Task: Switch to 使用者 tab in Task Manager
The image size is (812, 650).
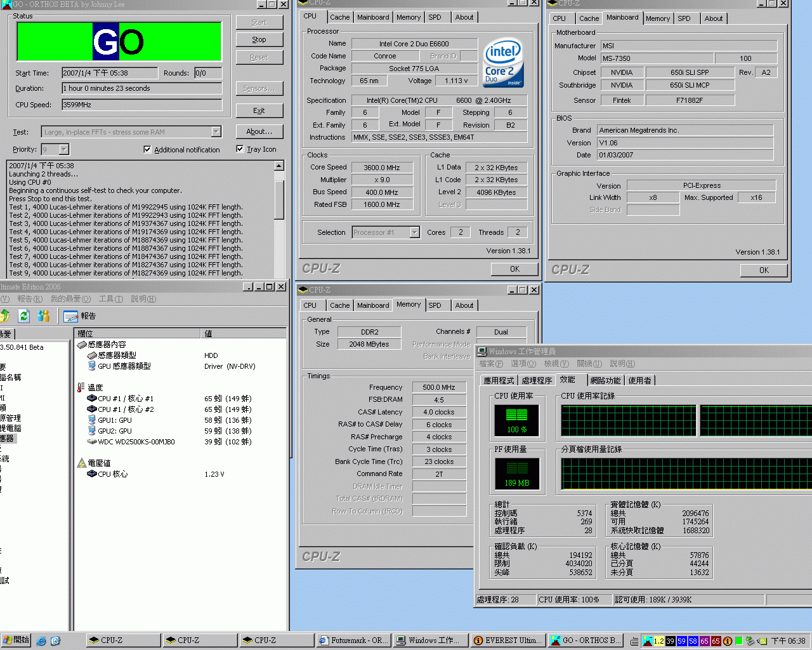Action: [639, 380]
